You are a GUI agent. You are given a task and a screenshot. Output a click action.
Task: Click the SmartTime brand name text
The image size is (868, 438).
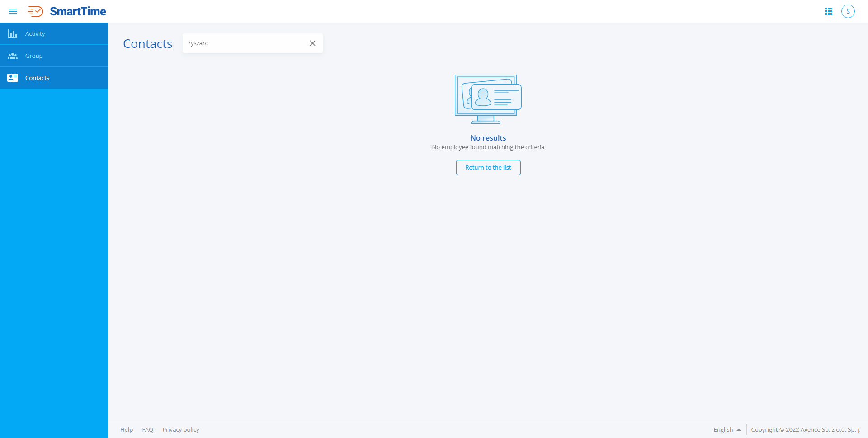78,11
